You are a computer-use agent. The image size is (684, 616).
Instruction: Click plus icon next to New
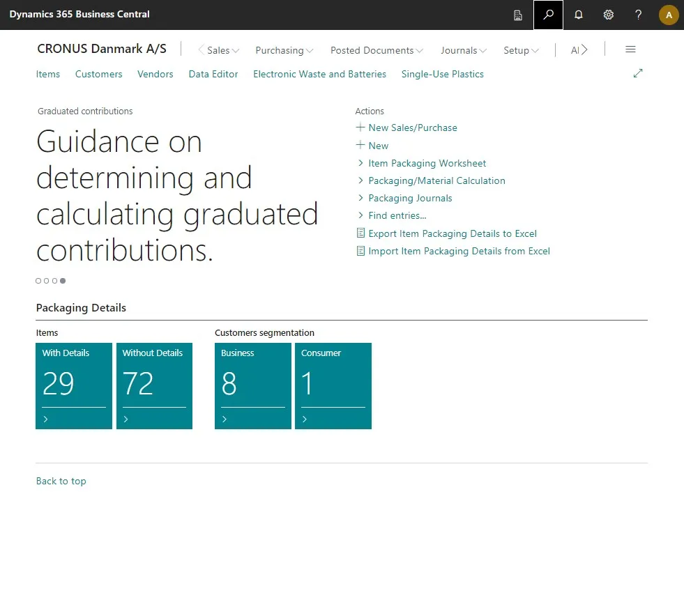pyautogui.click(x=360, y=145)
